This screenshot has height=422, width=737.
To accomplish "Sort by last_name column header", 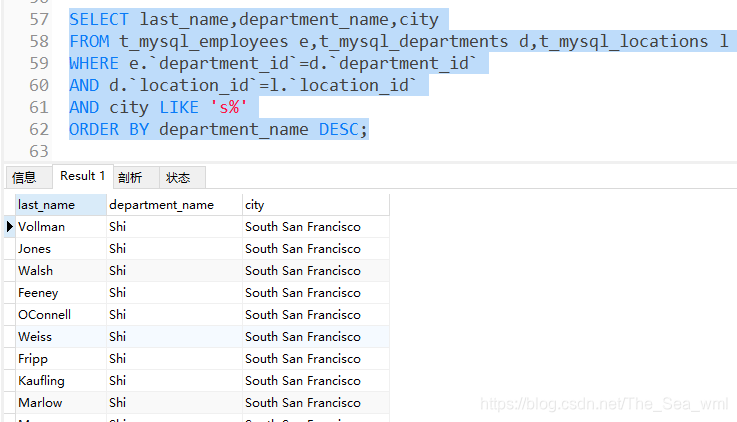I will coord(61,205).
